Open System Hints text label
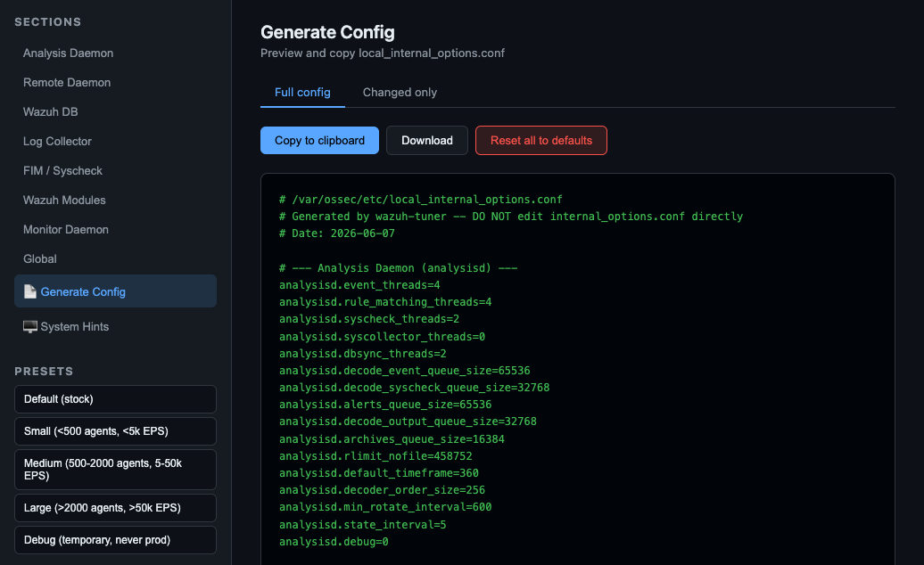The image size is (924, 565). [x=75, y=327]
